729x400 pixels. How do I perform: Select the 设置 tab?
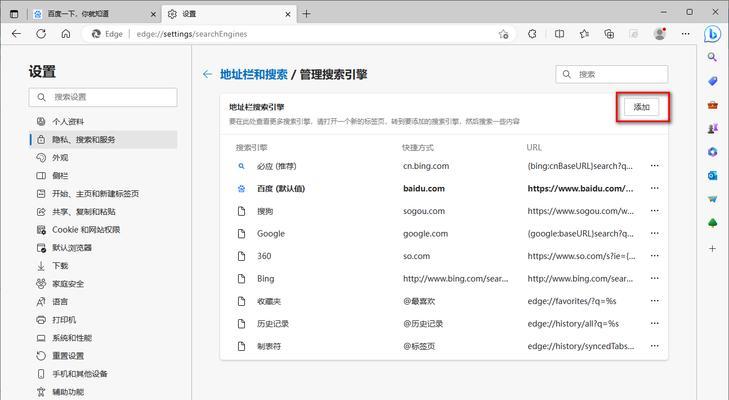[x=229, y=14]
